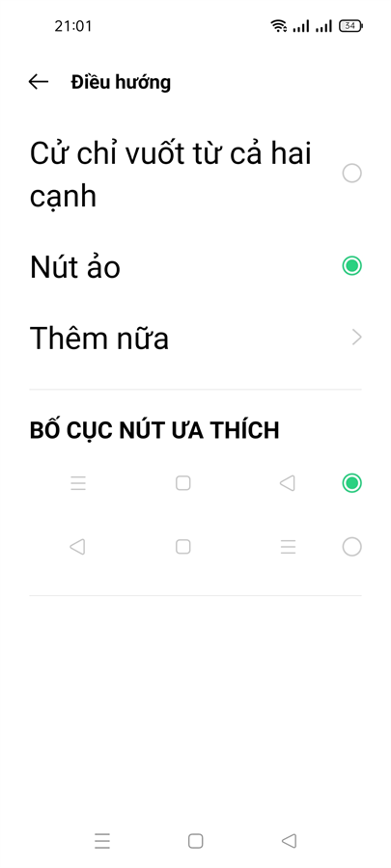Screen dimensions: 391x868
Task: Tap the menu icon in bottom navigation bar
Action: 102,841
